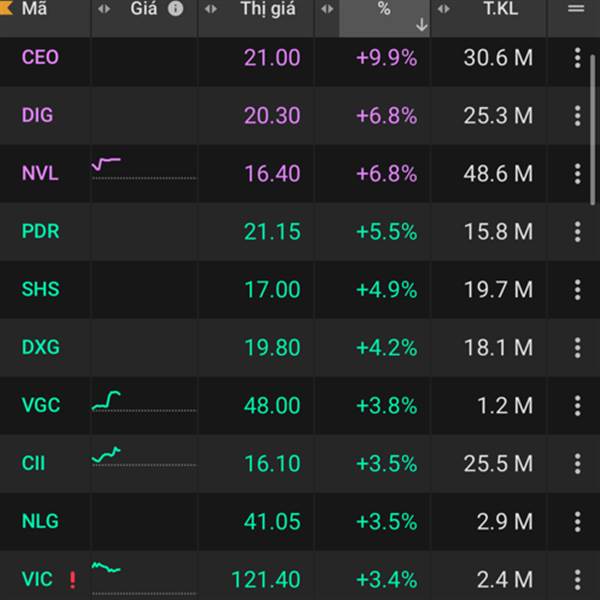This screenshot has height=600, width=600.
Task: Open the hamburger column settings menu
Action: coord(576,8)
